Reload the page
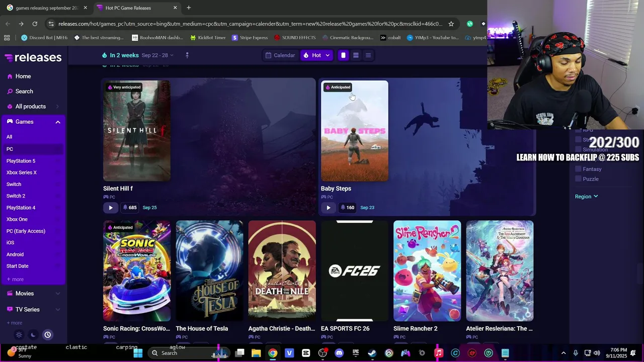Viewport: 644px width, 362px height. pos(35,24)
